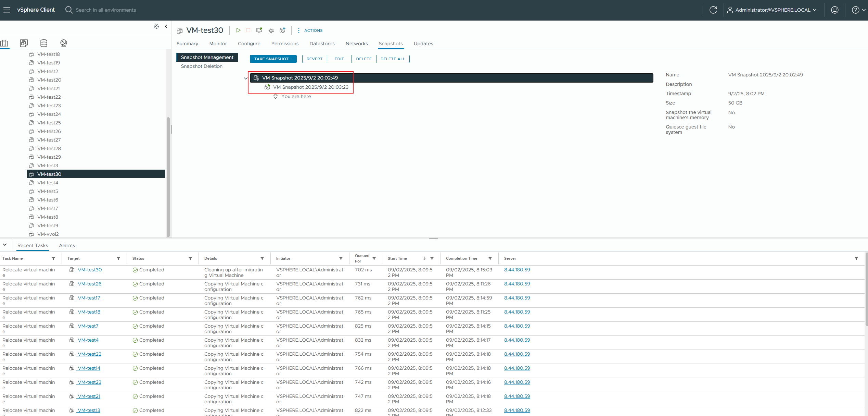Launch the VM console icon
868x416 pixels.
tap(259, 30)
